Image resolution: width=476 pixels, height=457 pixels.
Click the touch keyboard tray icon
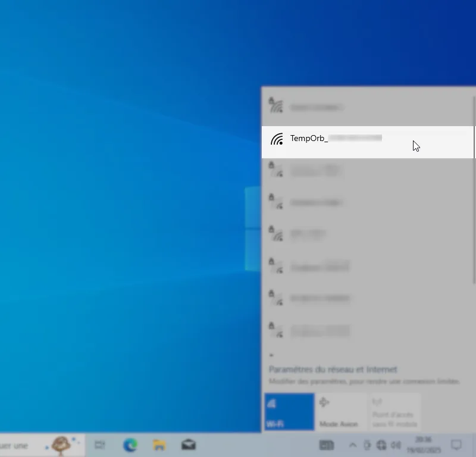pyautogui.click(x=327, y=445)
